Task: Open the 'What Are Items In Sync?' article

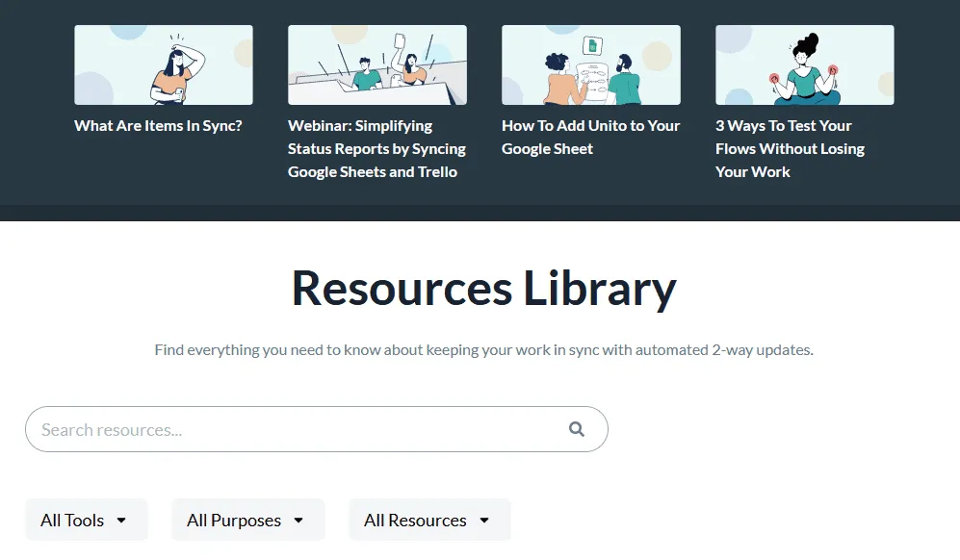Action: pos(158,126)
